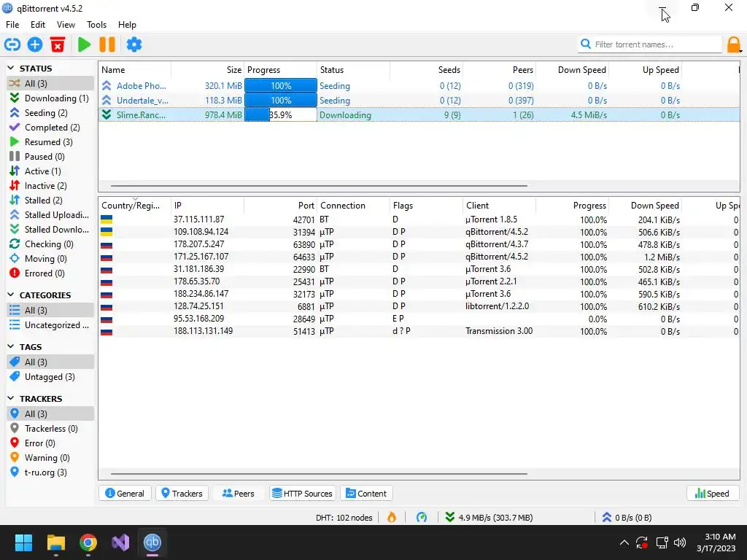747x560 pixels.
Task: Select tracker Warning (0) filter
Action: [x=50, y=458]
